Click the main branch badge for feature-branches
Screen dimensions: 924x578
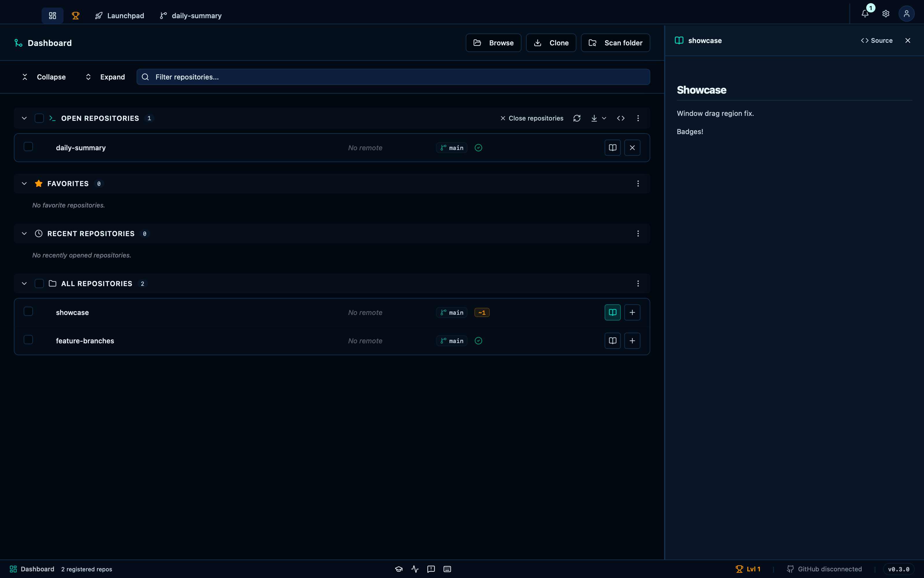[x=452, y=341]
